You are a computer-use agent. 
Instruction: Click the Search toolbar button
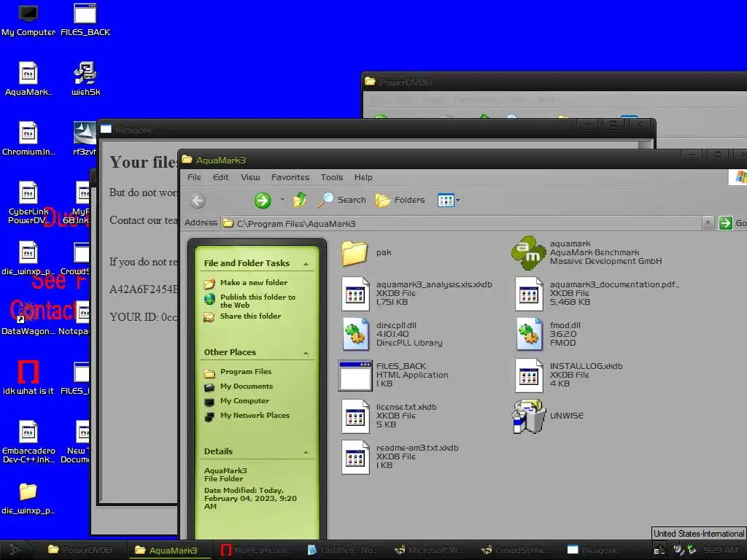coord(342,200)
